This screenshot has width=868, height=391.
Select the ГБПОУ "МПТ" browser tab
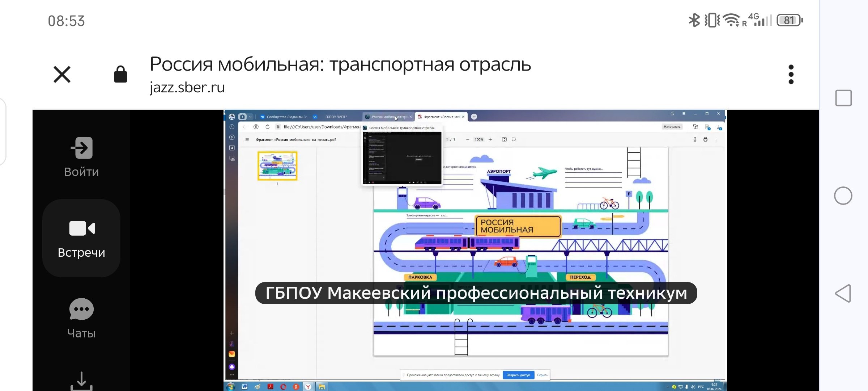(x=336, y=117)
